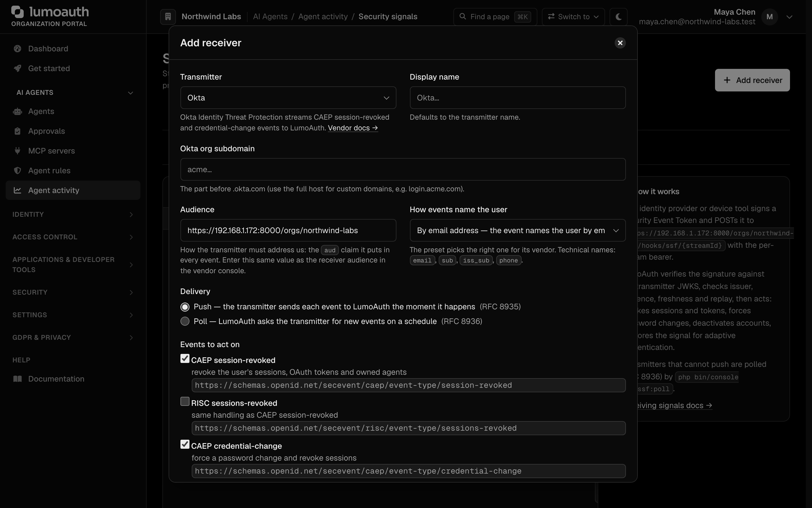The width and height of the screenshot is (812, 508).
Task: Click the Documentation book icon
Action: coord(17,379)
